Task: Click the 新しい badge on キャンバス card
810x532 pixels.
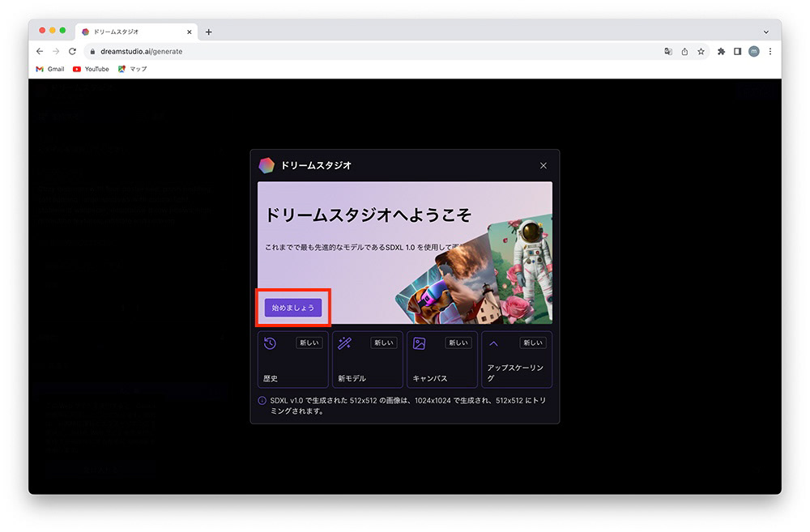Action: [x=458, y=343]
